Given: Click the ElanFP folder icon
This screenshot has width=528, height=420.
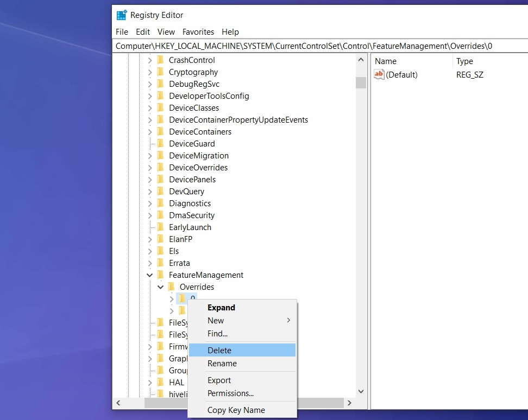Looking at the screenshot, I should click(161, 239).
